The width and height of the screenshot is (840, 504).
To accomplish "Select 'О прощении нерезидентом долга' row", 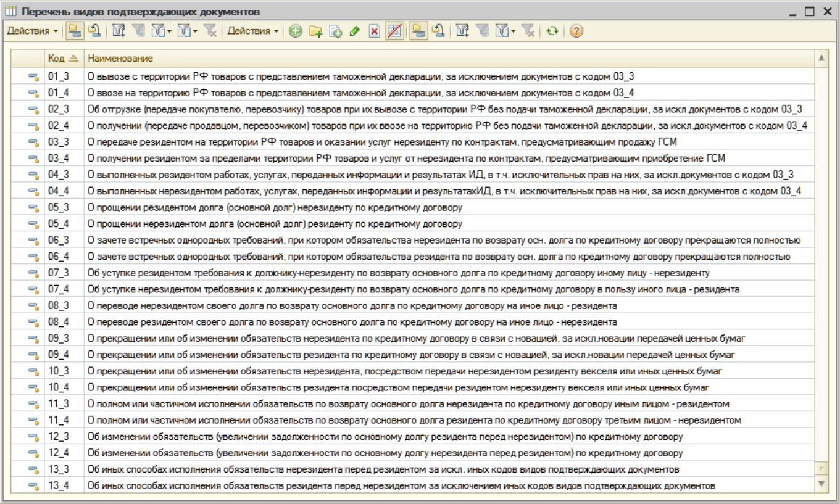I will tap(412, 224).
